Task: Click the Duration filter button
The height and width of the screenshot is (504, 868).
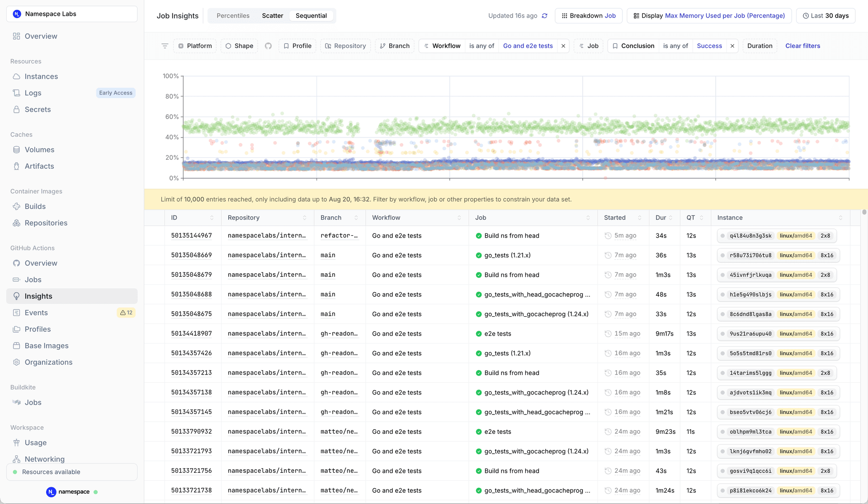Action: tap(759, 46)
